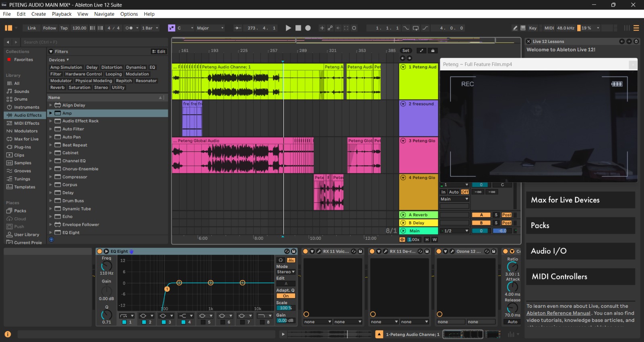Turn monitoring Off for the track
This screenshot has width=644, height=342.
coord(465,192)
